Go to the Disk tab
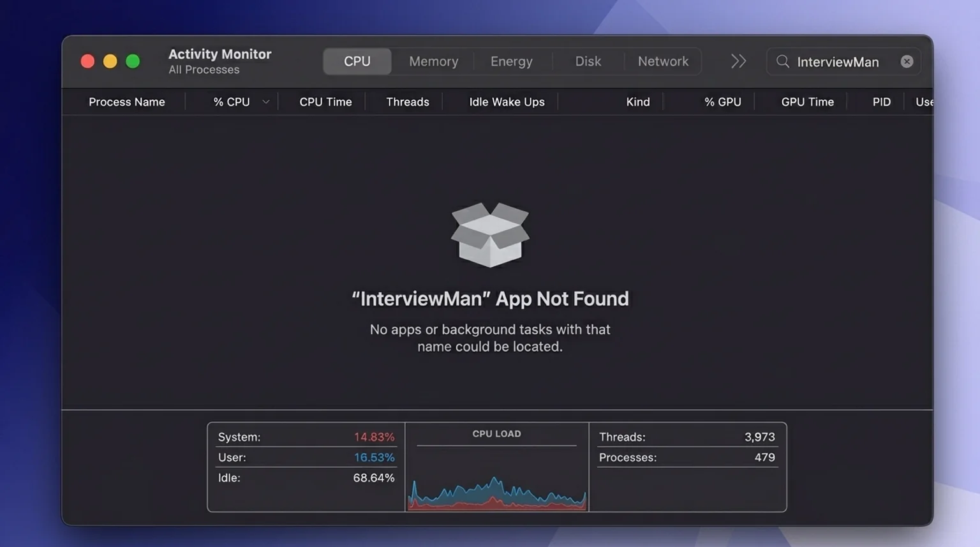The height and width of the screenshot is (547, 980). [588, 61]
